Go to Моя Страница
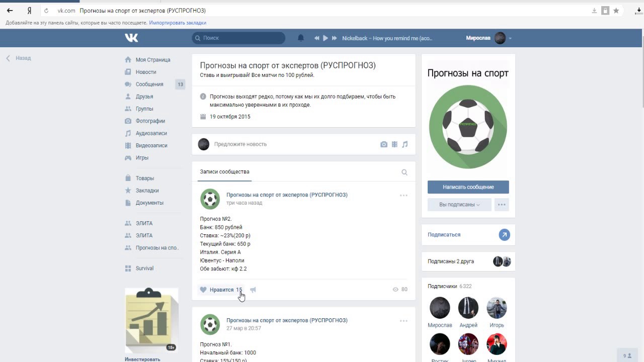The image size is (644, 362). [x=153, y=60]
